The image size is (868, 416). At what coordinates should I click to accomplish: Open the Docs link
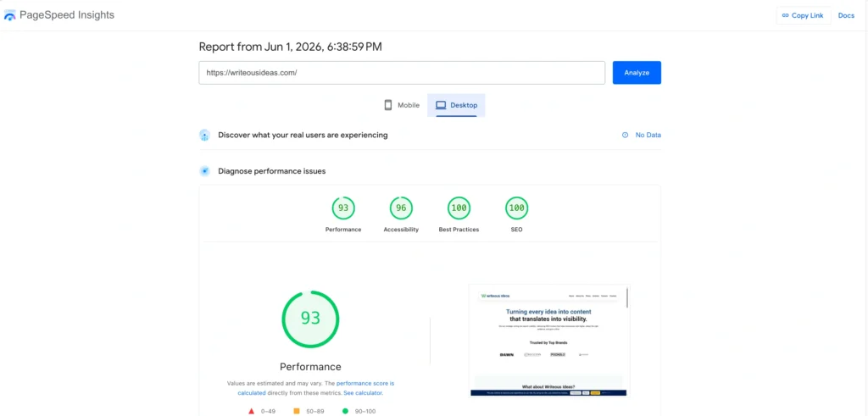point(846,15)
